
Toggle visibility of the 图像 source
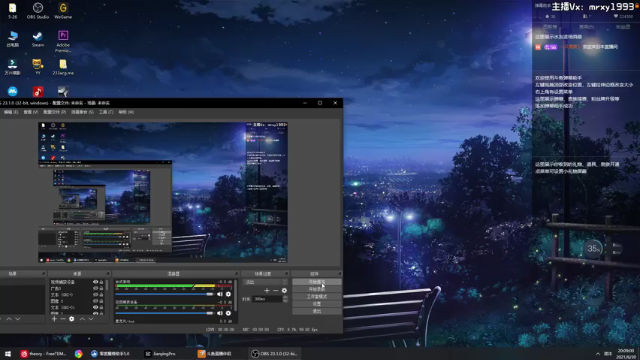(x=96, y=301)
